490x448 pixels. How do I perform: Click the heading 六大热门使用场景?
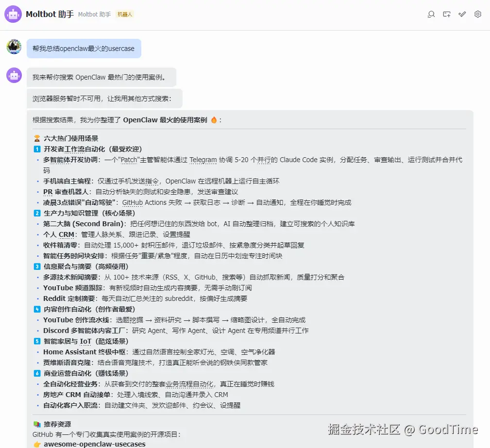(71, 138)
